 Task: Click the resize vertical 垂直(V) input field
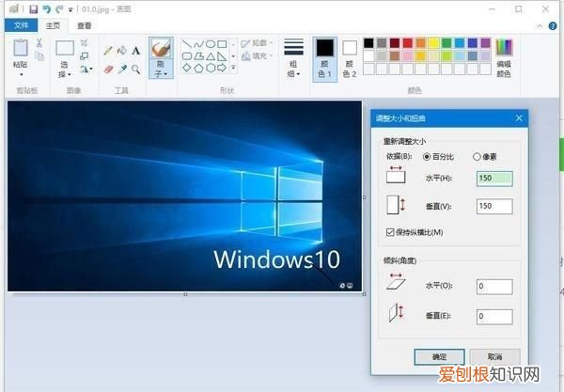[x=494, y=207]
